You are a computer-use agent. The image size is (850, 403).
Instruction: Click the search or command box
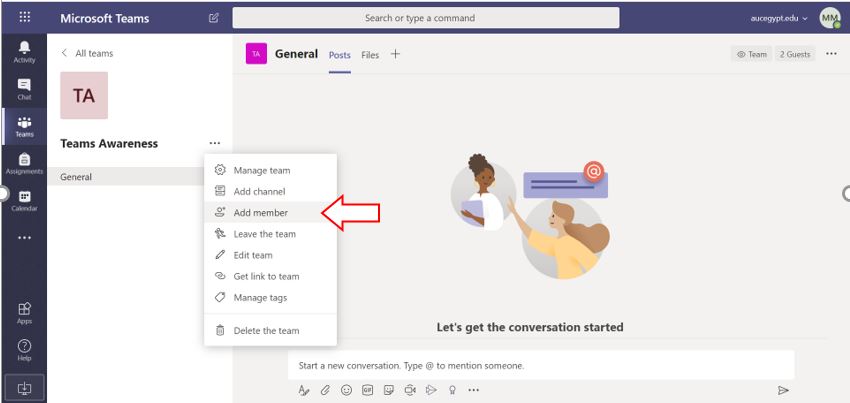pos(426,18)
